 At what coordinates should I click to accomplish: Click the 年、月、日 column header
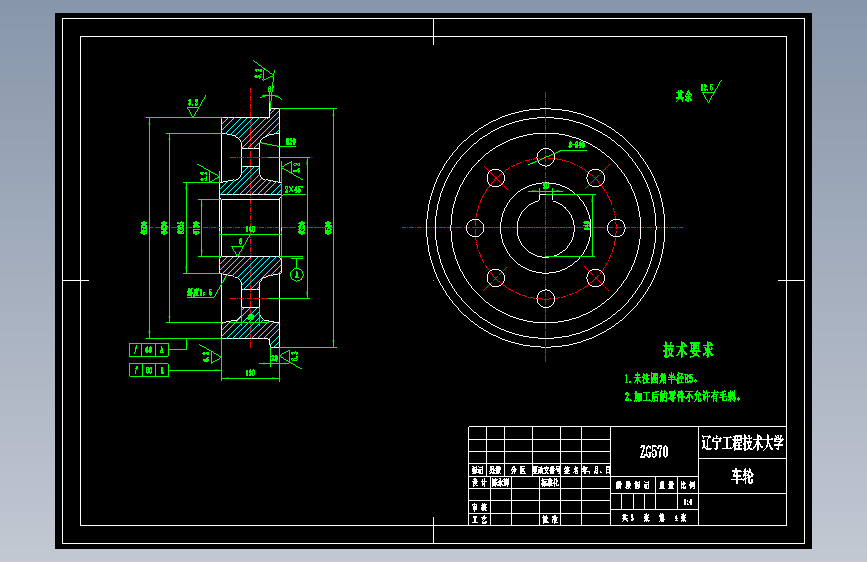(596, 470)
